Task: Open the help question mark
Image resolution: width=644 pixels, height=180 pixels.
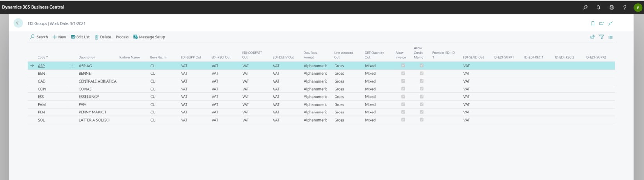Action: coord(624,7)
